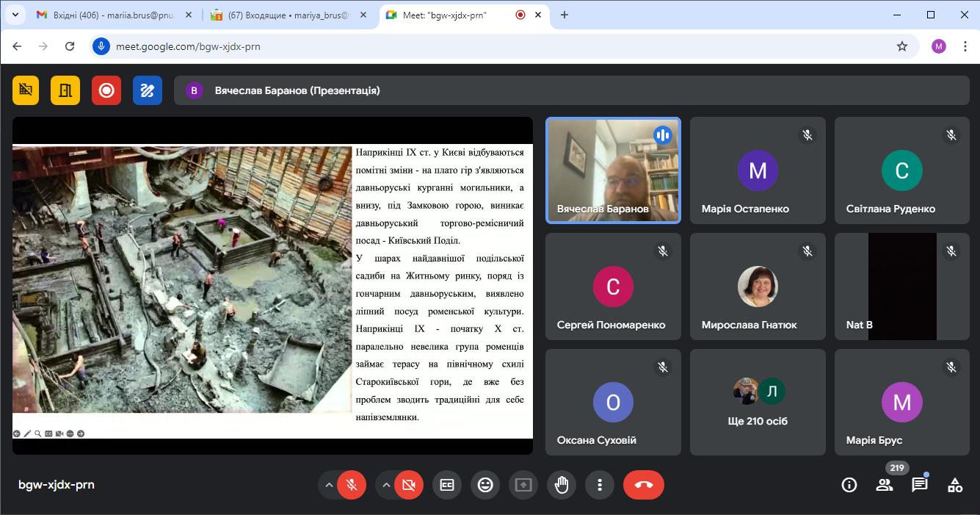This screenshot has width=980, height=515.
Task: Select the Ще 210 осіб tile
Action: 758,402
